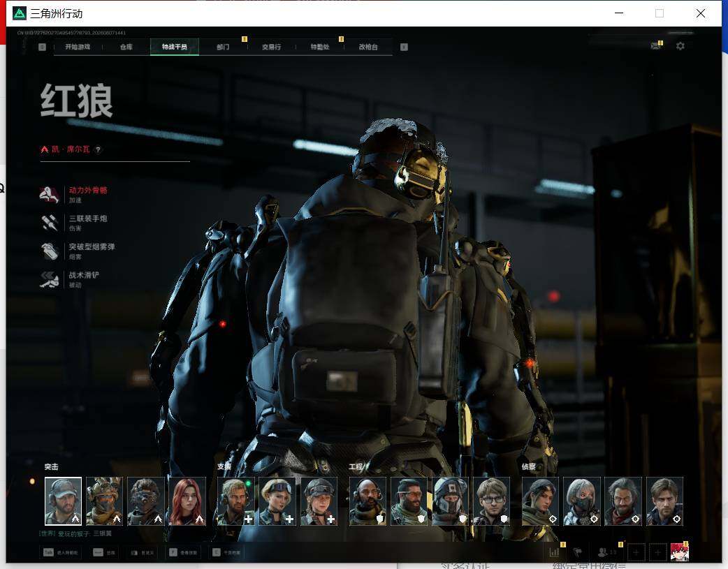Click the 突击 category label

(x=51, y=467)
